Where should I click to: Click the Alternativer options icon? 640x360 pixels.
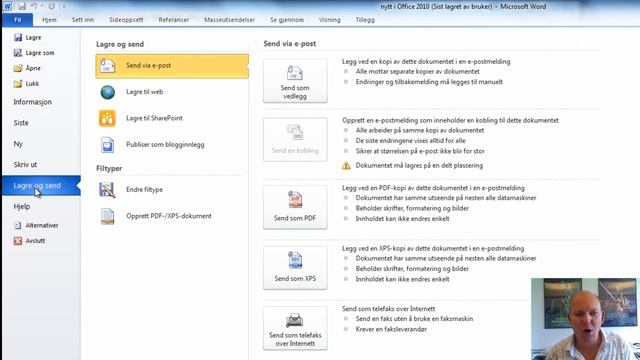tap(18, 225)
